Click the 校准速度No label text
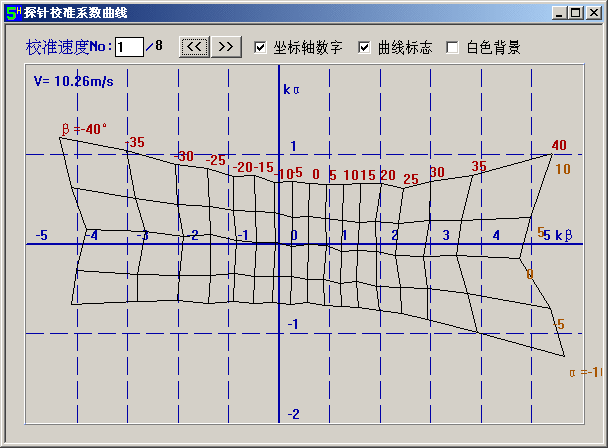The width and height of the screenshot is (608, 448). (x=69, y=47)
